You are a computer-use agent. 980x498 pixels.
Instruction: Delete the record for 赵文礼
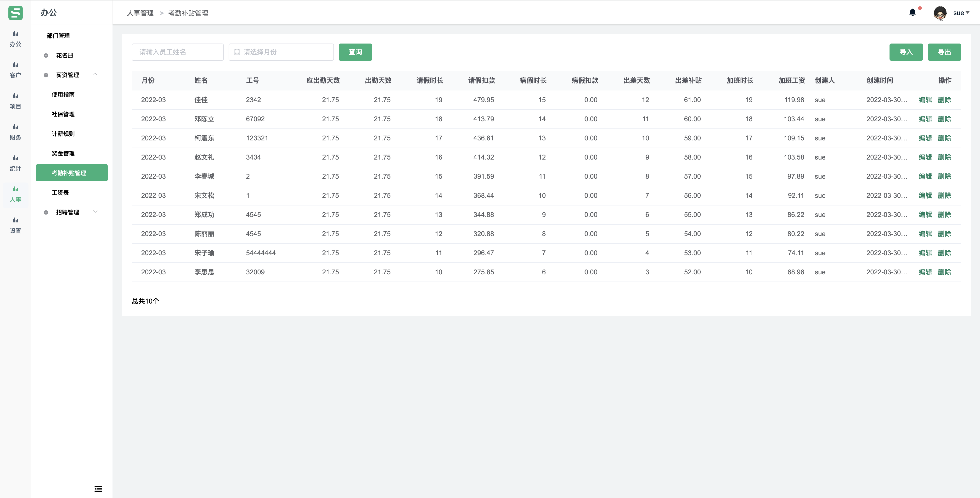click(944, 157)
